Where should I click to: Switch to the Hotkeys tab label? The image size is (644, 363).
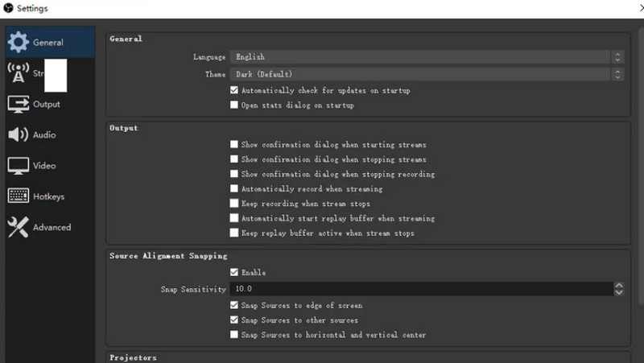(x=48, y=196)
